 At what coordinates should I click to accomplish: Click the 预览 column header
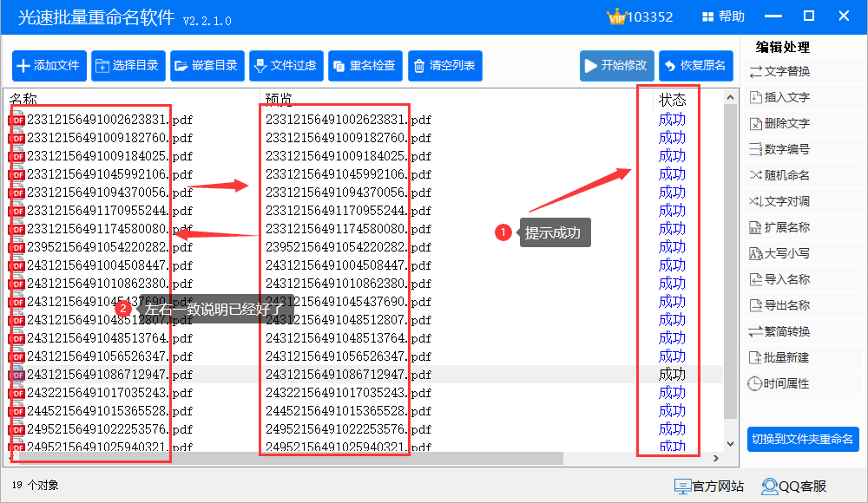tap(279, 99)
